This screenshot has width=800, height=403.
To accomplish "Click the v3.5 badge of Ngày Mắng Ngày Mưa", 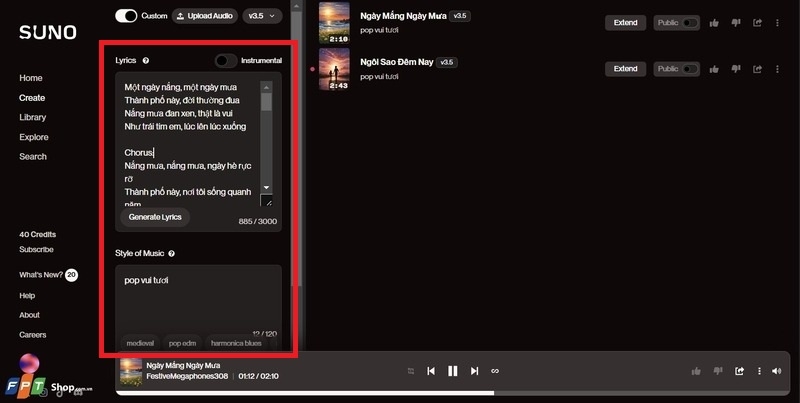I will point(460,16).
